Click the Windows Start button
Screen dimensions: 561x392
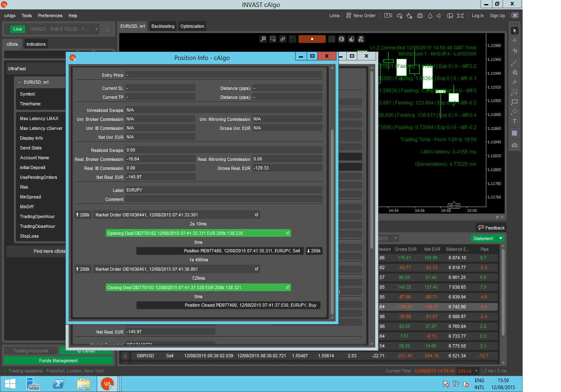point(10,384)
